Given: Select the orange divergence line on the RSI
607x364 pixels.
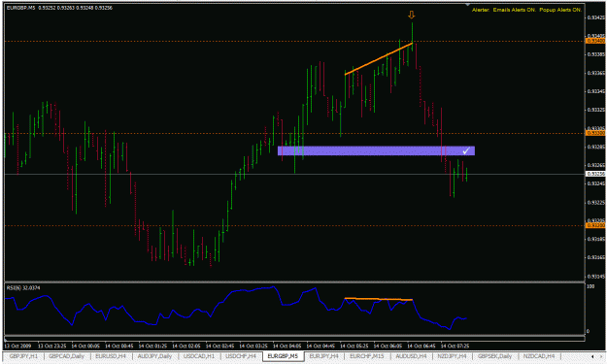Looking at the screenshot, I should click(x=379, y=299).
